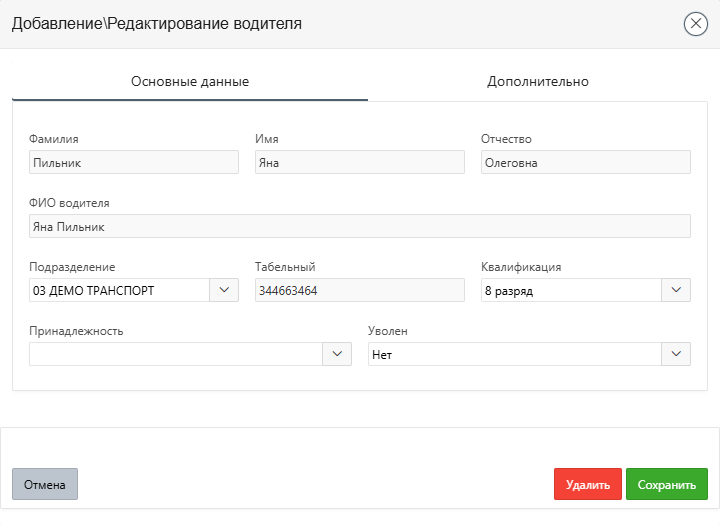This screenshot has height=525, width=720.
Task: Save driver with Сохранить button
Action: (667, 485)
